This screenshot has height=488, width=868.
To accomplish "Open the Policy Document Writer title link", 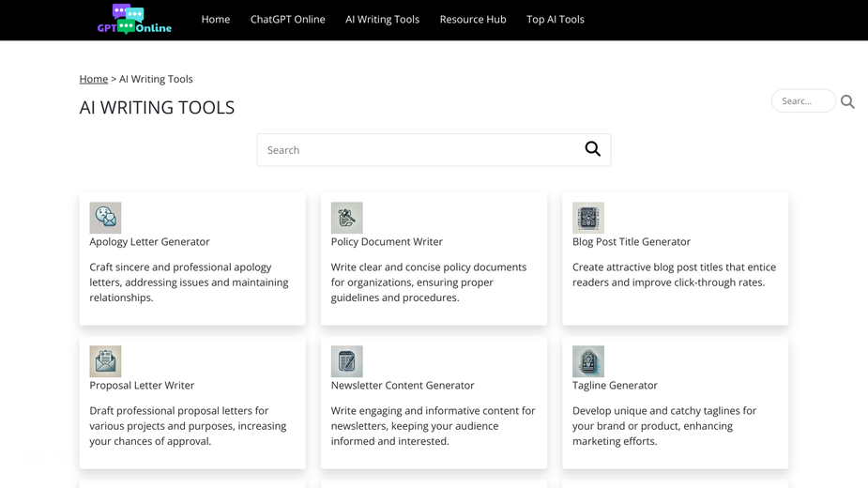I will [x=387, y=242].
